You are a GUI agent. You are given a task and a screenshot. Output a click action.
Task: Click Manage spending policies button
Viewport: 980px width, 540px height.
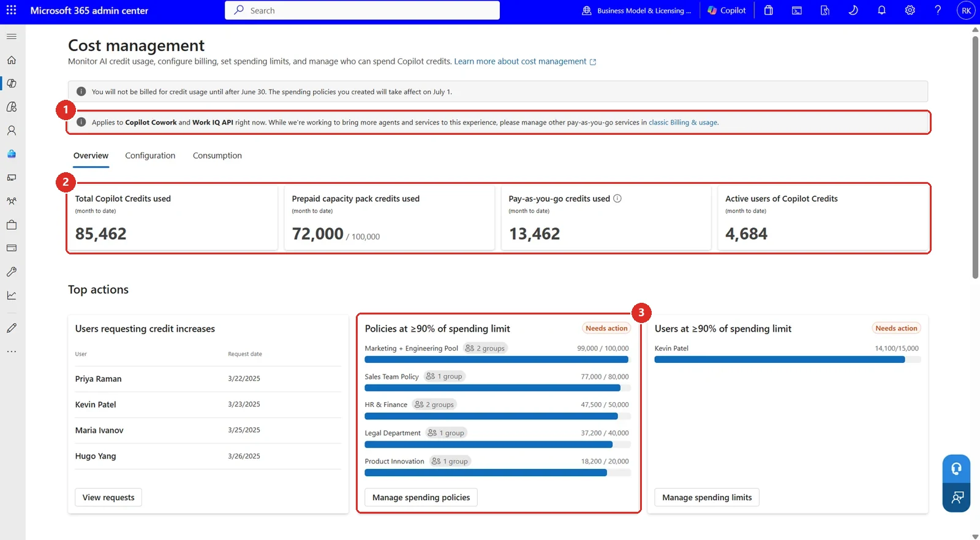421,497
